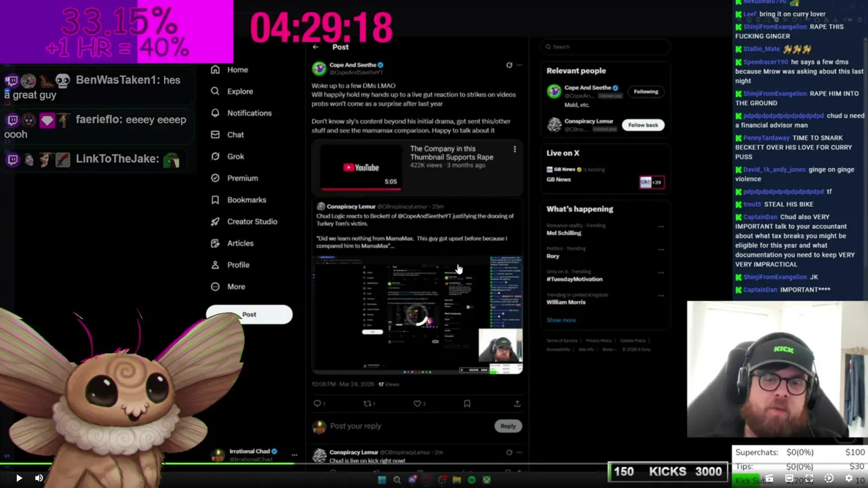868x488 pixels.
Task: Open options beside William Morris trend
Action: coord(661,296)
